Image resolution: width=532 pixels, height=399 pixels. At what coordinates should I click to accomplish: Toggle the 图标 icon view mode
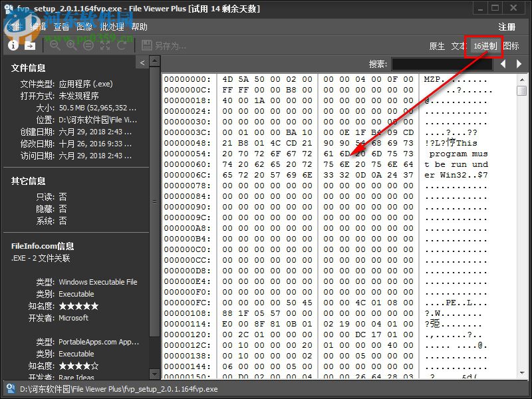click(x=511, y=45)
